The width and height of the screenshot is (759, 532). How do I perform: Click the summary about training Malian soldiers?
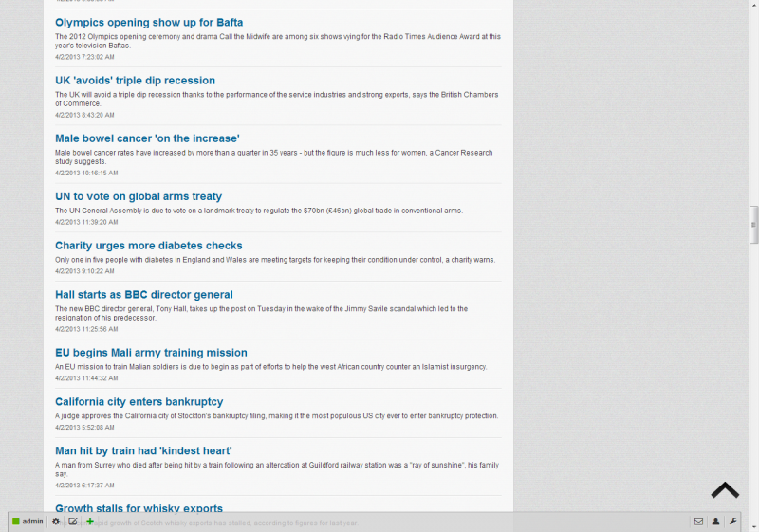coord(271,367)
